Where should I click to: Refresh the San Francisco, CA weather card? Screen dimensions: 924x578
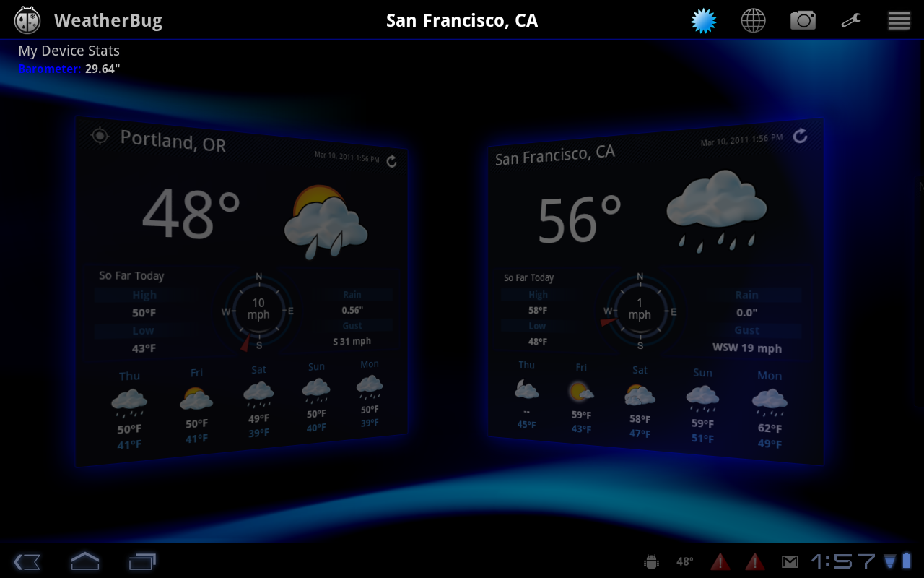pyautogui.click(x=800, y=136)
